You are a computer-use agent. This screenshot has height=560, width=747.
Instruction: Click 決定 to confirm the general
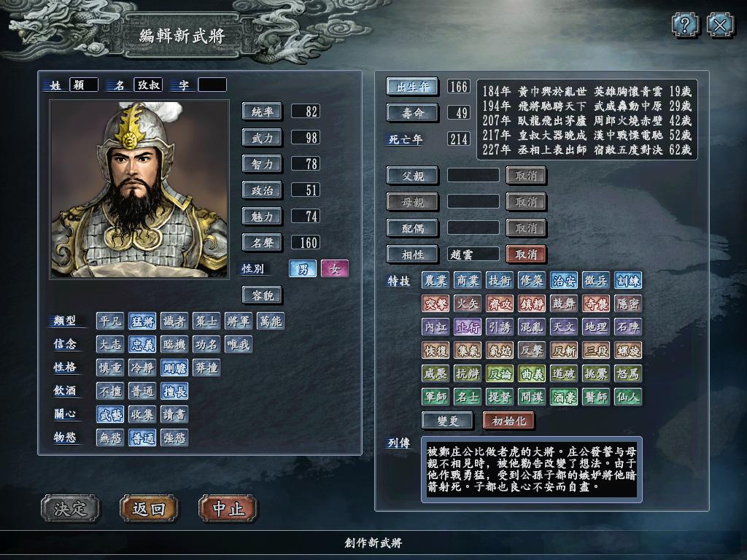(71, 508)
